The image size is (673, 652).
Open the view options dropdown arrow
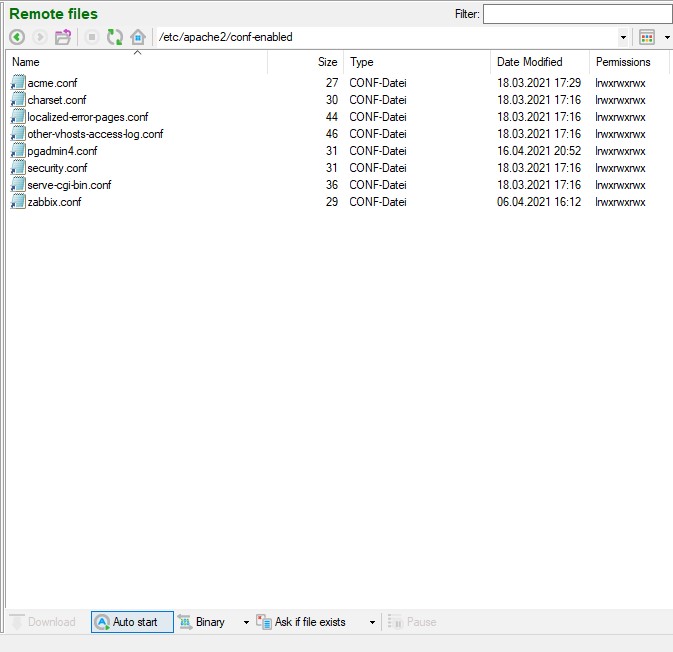tap(667, 37)
